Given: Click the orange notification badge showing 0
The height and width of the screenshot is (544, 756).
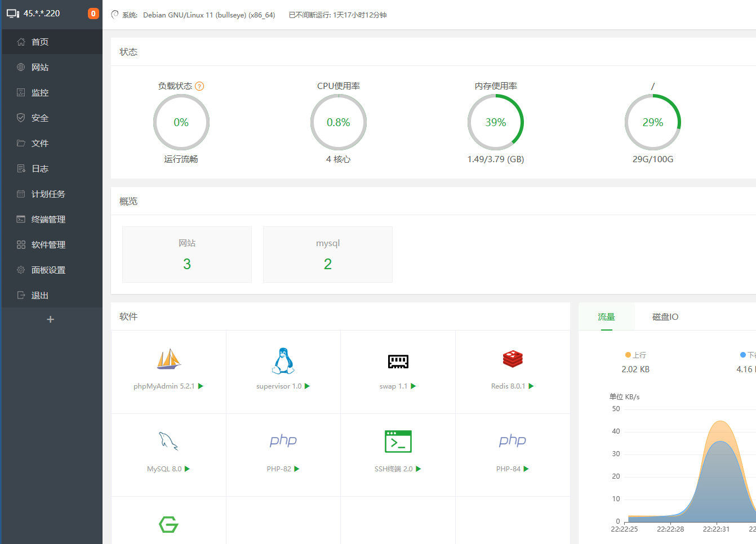Looking at the screenshot, I should tap(94, 14).
